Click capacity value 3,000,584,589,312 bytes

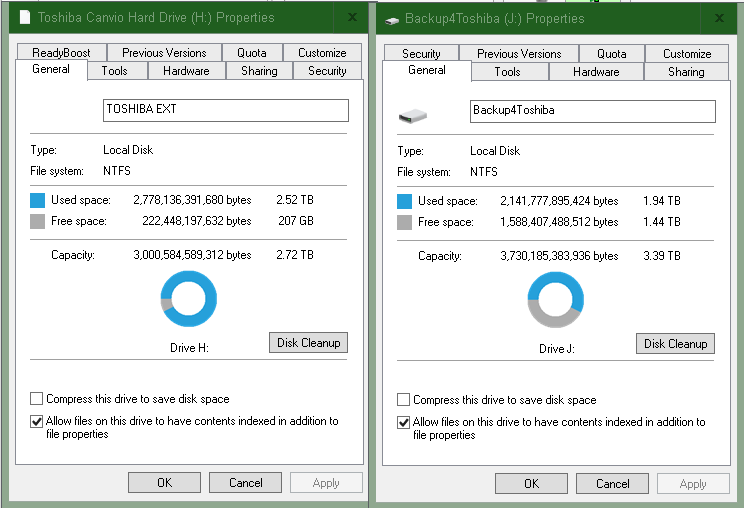coord(192,255)
